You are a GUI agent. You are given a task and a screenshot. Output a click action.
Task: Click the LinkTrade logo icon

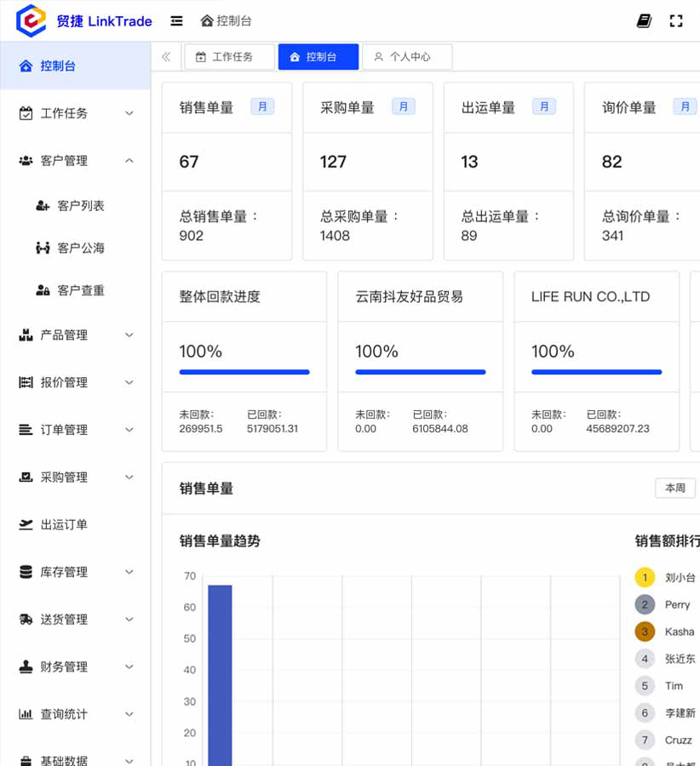[32, 20]
